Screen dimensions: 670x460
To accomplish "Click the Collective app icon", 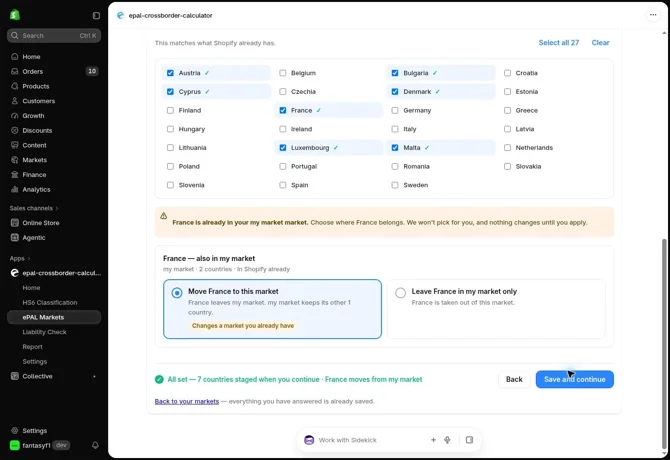I will click(x=15, y=376).
